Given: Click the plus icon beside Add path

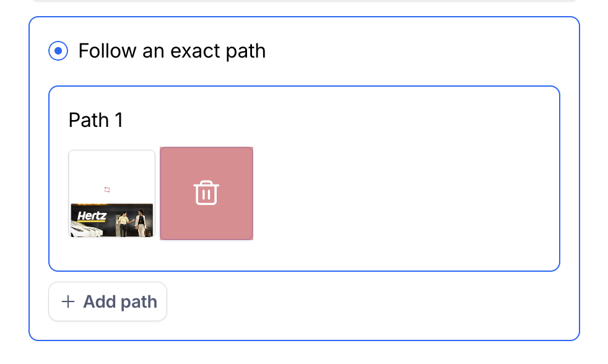Looking at the screenshot, I should tap(67, 302).
